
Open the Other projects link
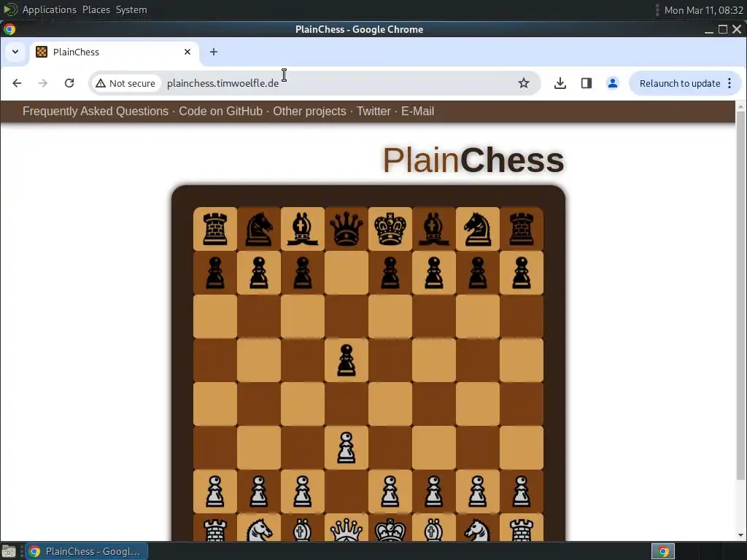(309, 112)
